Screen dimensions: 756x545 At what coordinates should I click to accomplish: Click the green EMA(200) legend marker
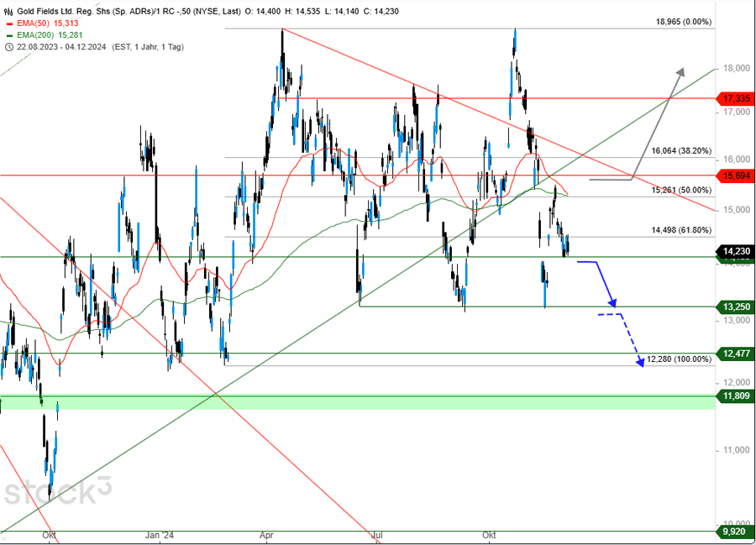(x=8, y=34)
